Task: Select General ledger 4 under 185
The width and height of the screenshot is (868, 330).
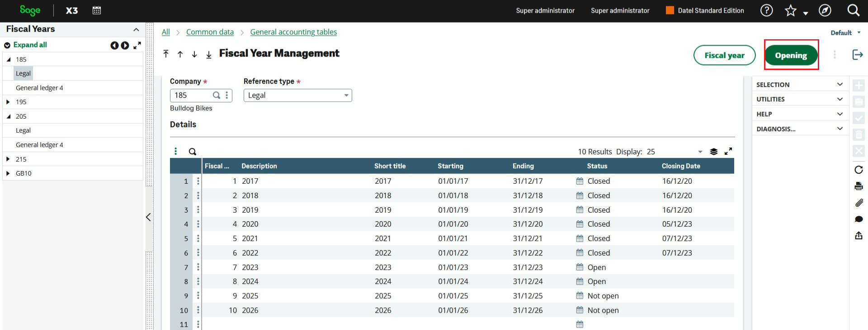Action: (x=39, y=88)
